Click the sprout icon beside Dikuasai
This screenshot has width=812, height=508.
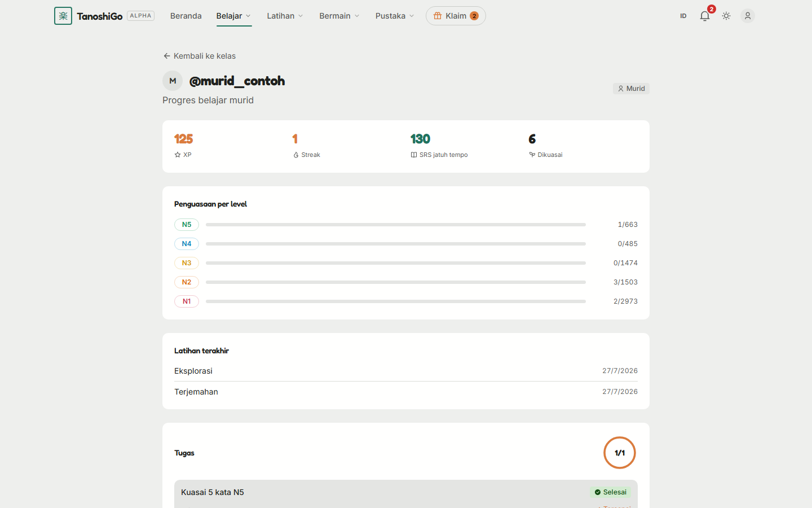tap(532, 155)
